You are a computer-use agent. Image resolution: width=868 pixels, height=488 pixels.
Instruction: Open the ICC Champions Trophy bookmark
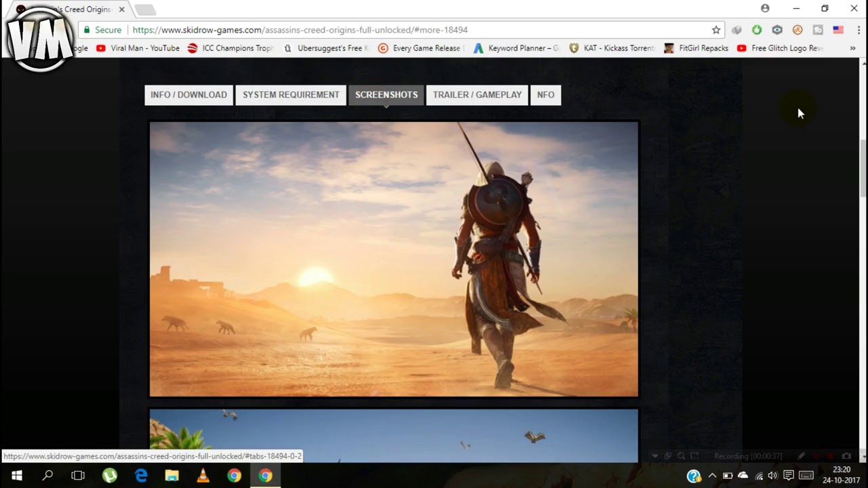coord(230,48)
